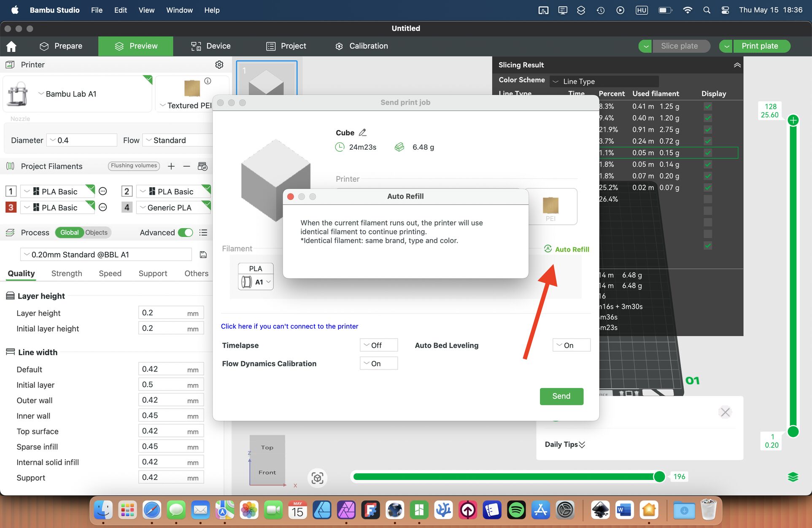Edit the Cube name with pencil icon
Screen dimensions: 812x528
(x=362, y=132)
